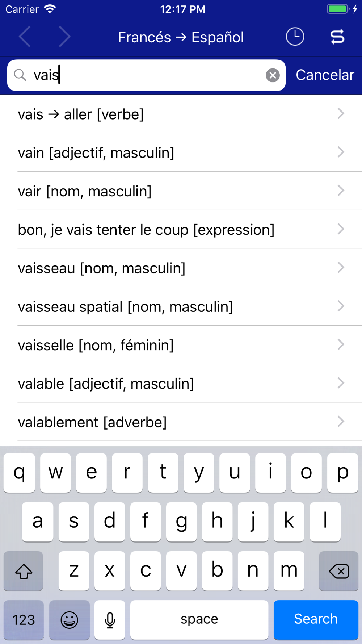Viewport: 362px width, 644px height.
Task: Tap the magnifying glass search icon
Action: tap(20, 75)
